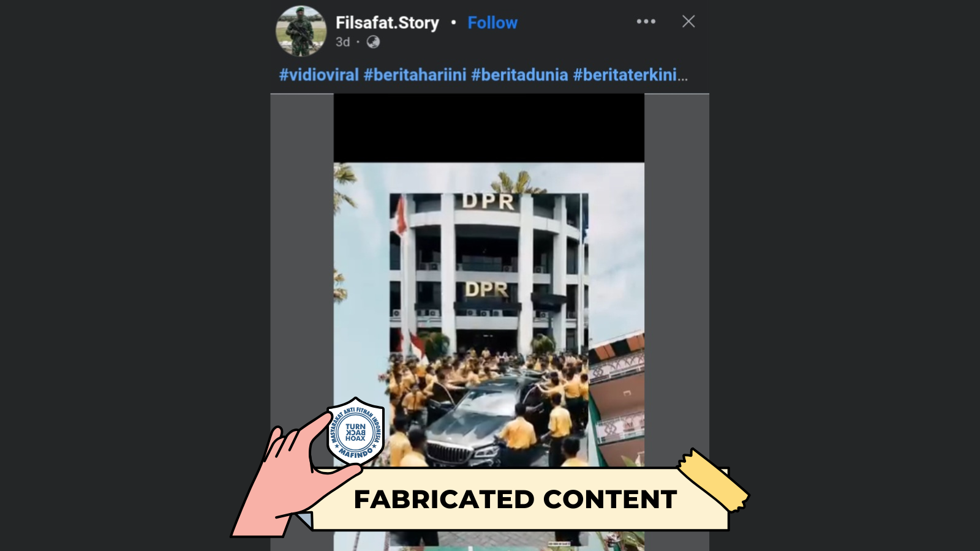Close the post viewer with the X
The width and height of the screenshot is (980, 551).
pos(688,21)
